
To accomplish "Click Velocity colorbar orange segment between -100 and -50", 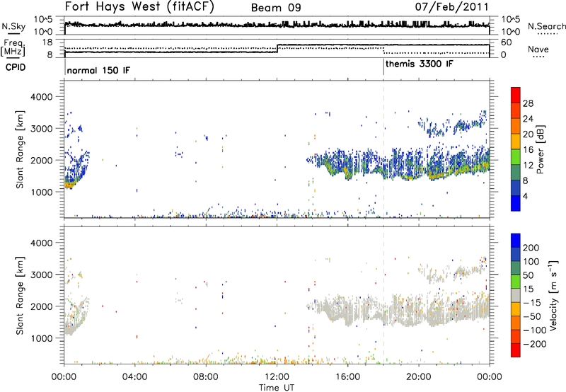I will [x=516, y=323].
